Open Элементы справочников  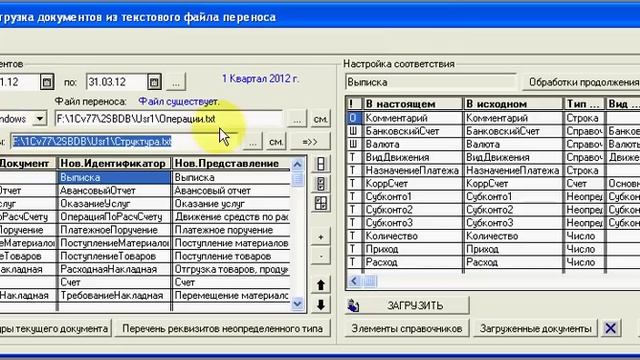pyautogui.click(x=407, y=329)
